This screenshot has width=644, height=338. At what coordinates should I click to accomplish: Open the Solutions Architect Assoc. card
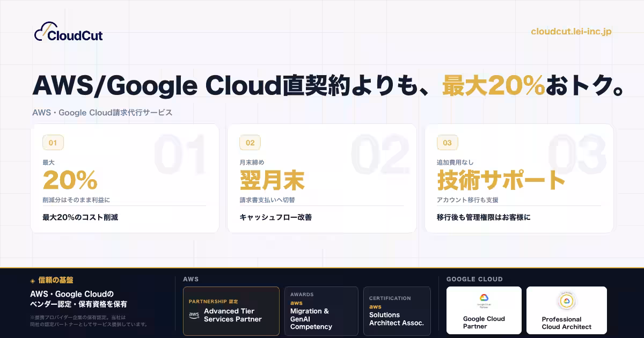(x=397, y=311)
